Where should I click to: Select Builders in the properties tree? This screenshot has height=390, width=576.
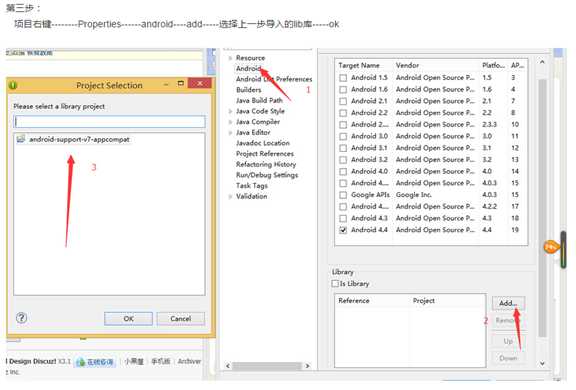click(x=249, y=90)
